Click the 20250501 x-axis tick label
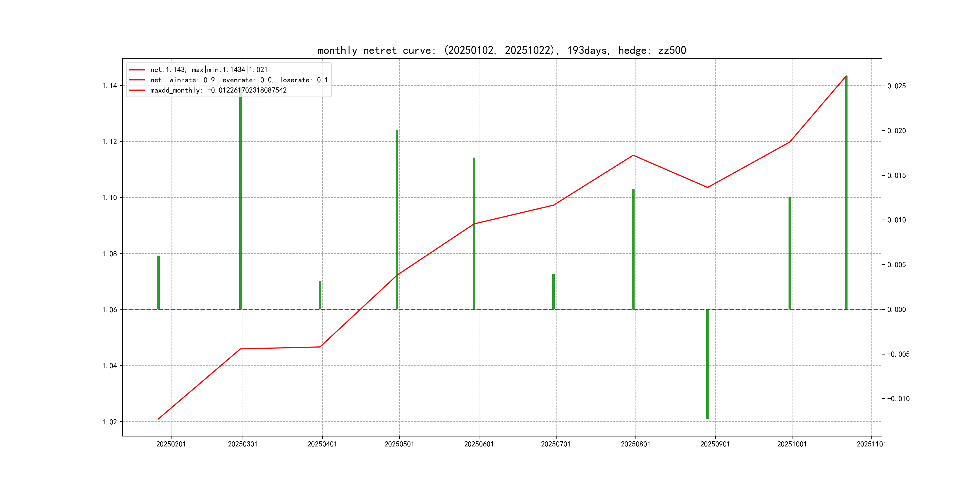Viewport: 980px width, 490px height. point(399,444)
